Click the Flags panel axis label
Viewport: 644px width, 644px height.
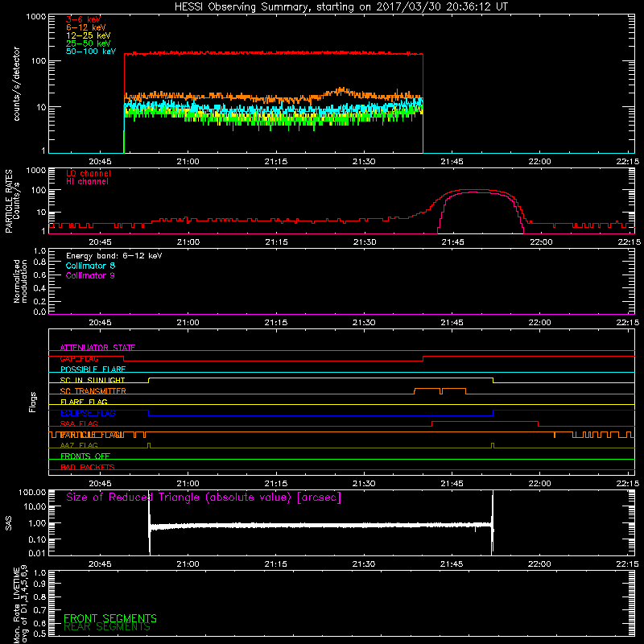(x=33, y=402)
